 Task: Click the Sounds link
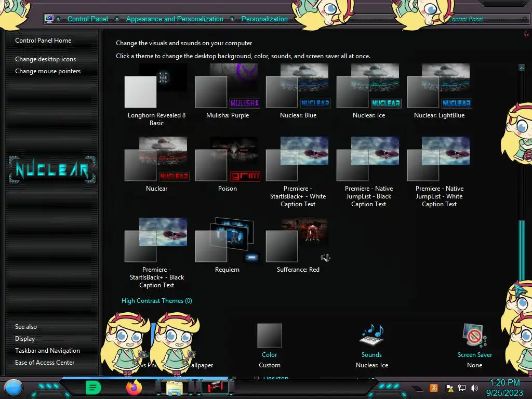(x=371, y=354)
